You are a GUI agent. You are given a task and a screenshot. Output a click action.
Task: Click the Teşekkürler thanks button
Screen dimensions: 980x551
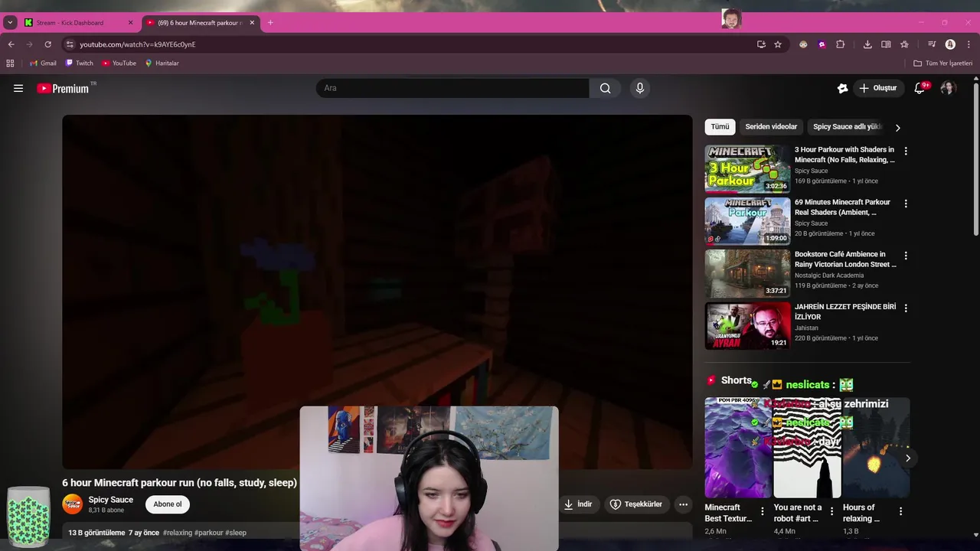coord(635,504)
